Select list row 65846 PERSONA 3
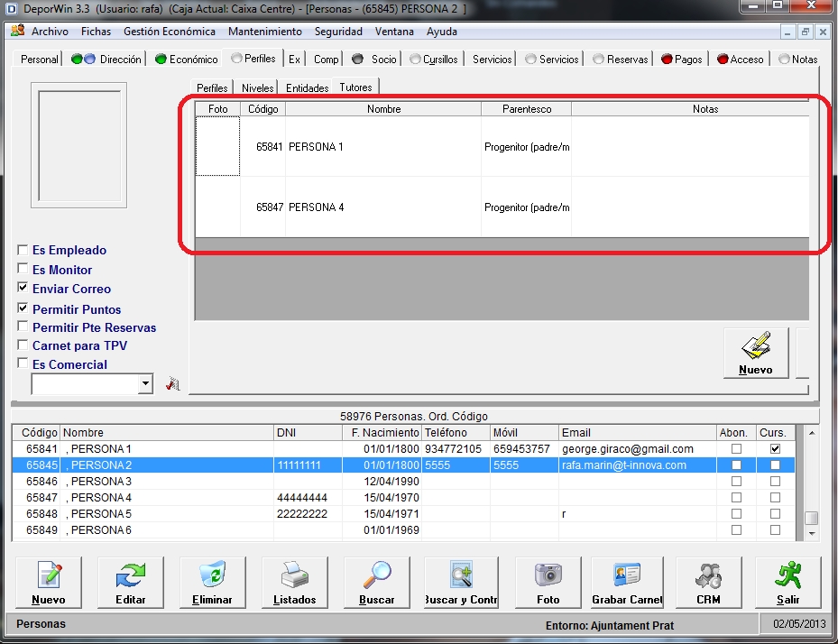 [x=403, y=481]
